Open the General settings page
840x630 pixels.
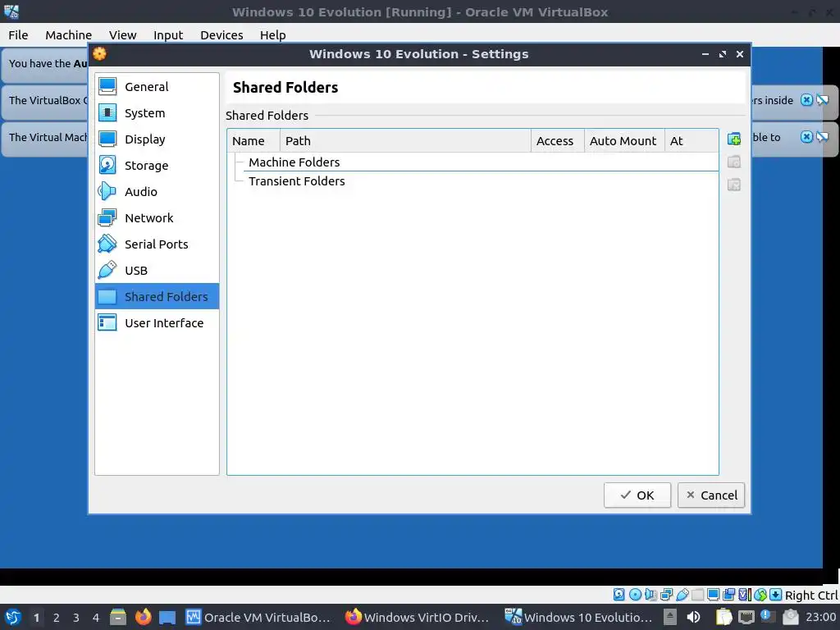pos(157,87)
